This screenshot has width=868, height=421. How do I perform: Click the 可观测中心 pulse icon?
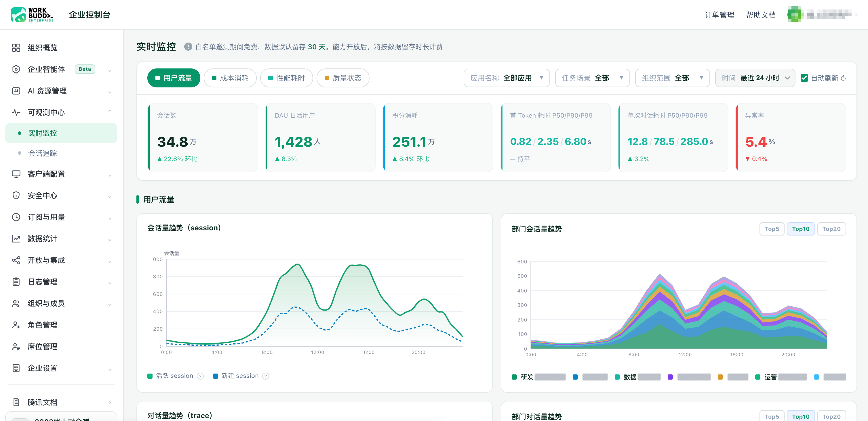click(16, 112)
